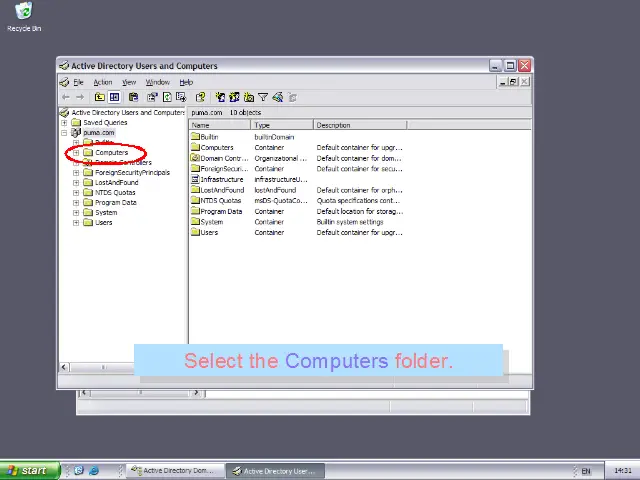
Task: Click the Export List toolbar icon
Action: 181,97
